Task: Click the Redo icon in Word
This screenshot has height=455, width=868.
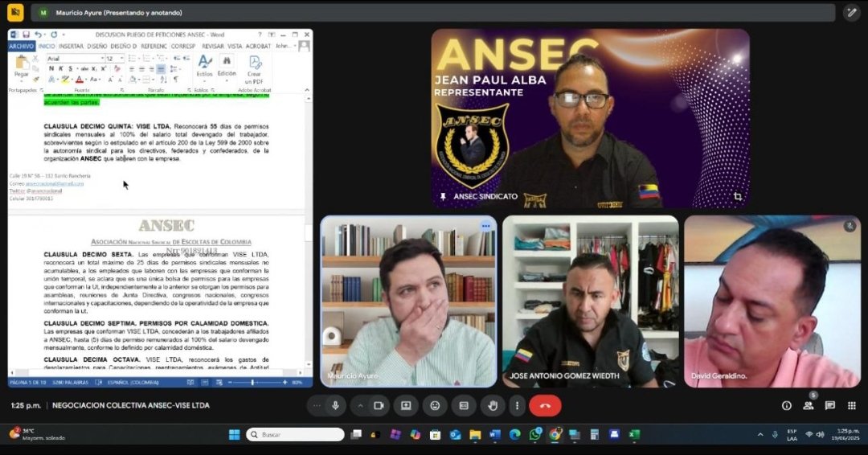Action: point(54,35)
